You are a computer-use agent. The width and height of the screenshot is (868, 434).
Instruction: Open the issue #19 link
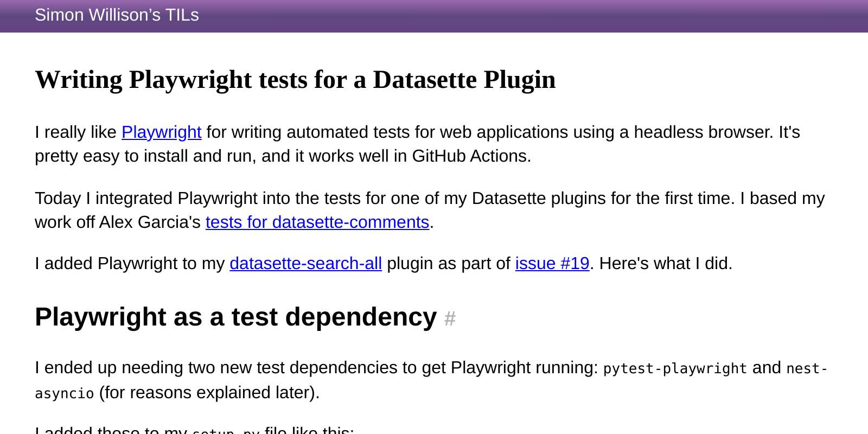point(552,263)
